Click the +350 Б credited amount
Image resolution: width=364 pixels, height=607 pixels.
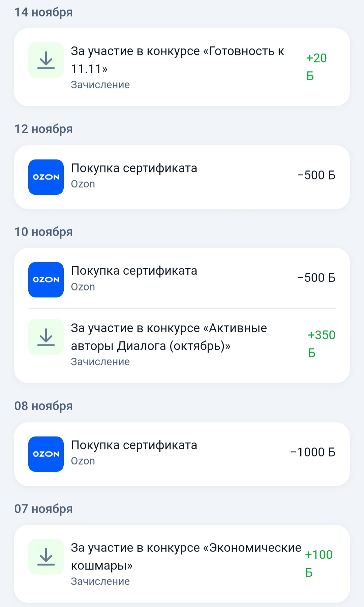[x=321, y=344]
